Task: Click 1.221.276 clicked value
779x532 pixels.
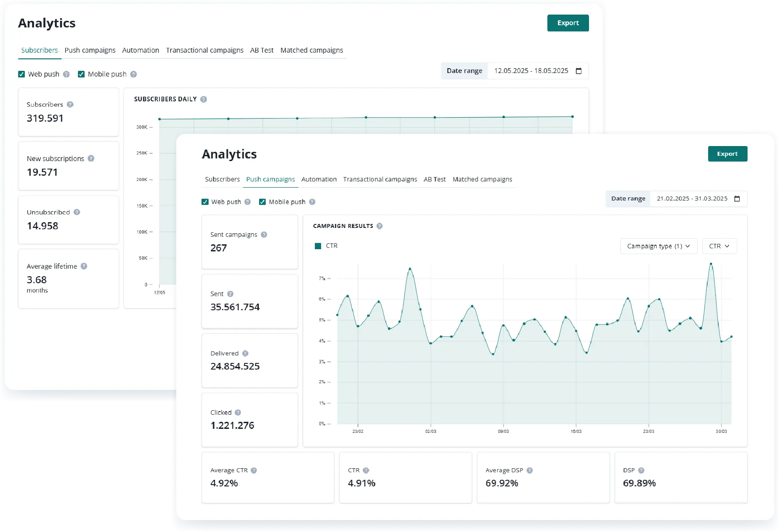Action: point(233,425)
